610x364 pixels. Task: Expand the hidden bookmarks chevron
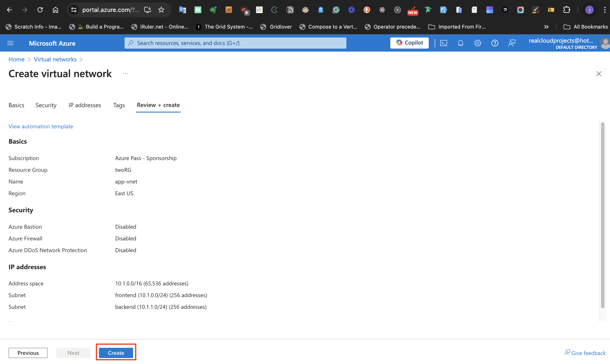[546, 27]
